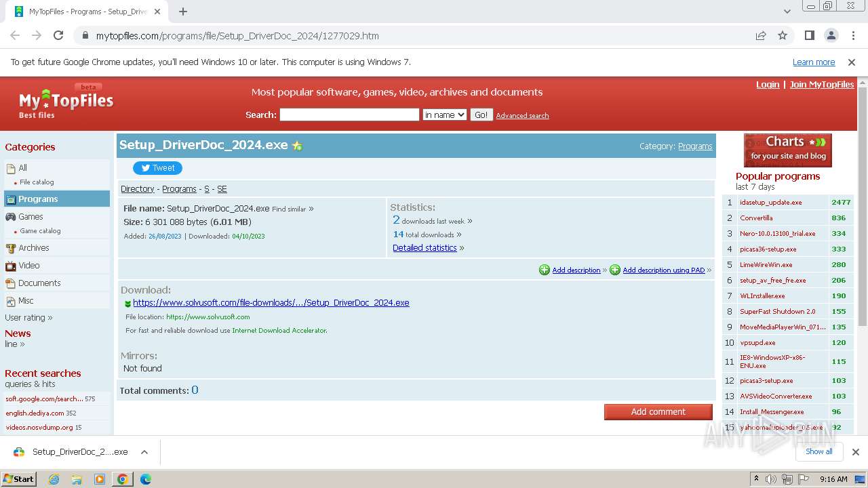Click the Tweet button
Viewport: 868px width, 488px height.
point(157,168)
